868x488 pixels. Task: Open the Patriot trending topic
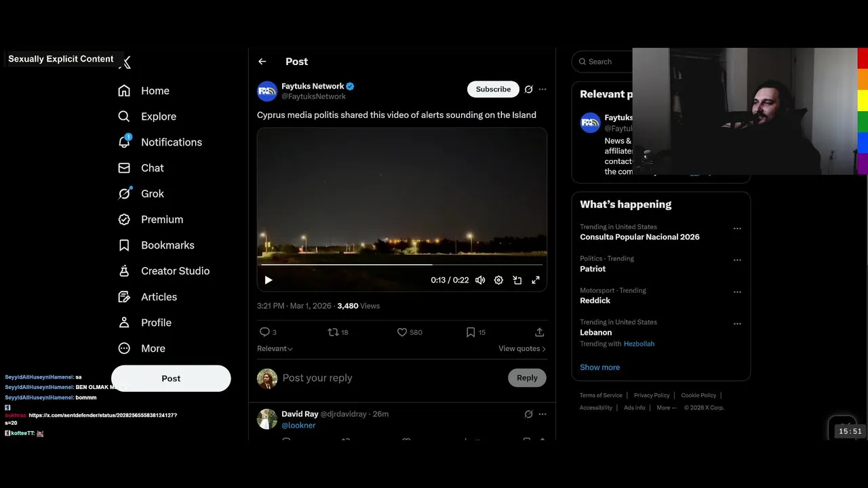(593, 269)
